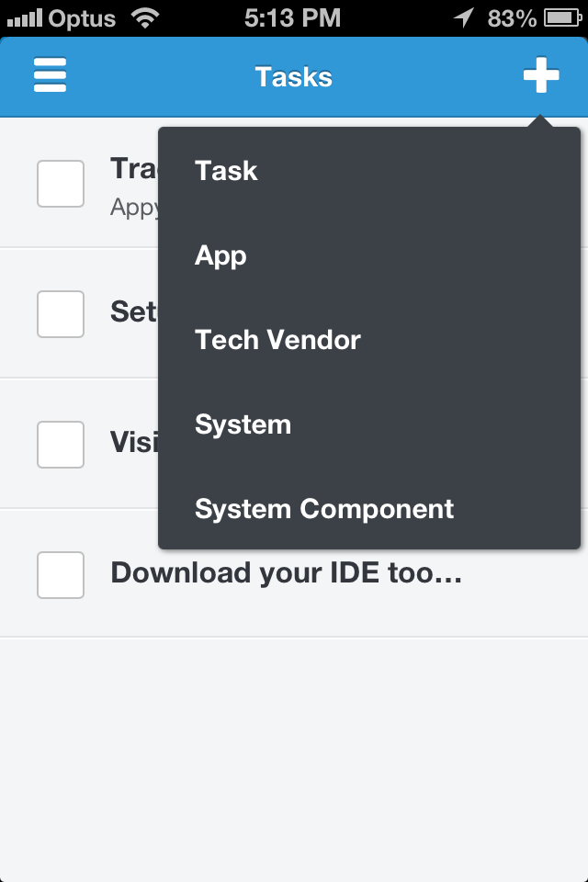Tap the 5:13 PM clock
The image size is (588, 882).
pyautogui.click(x=292, y=17)
